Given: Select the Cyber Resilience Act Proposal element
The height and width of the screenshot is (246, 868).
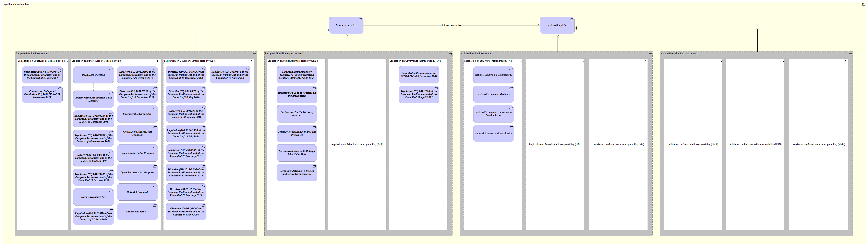Looking at the screenshot, I should tap(137, 173).
